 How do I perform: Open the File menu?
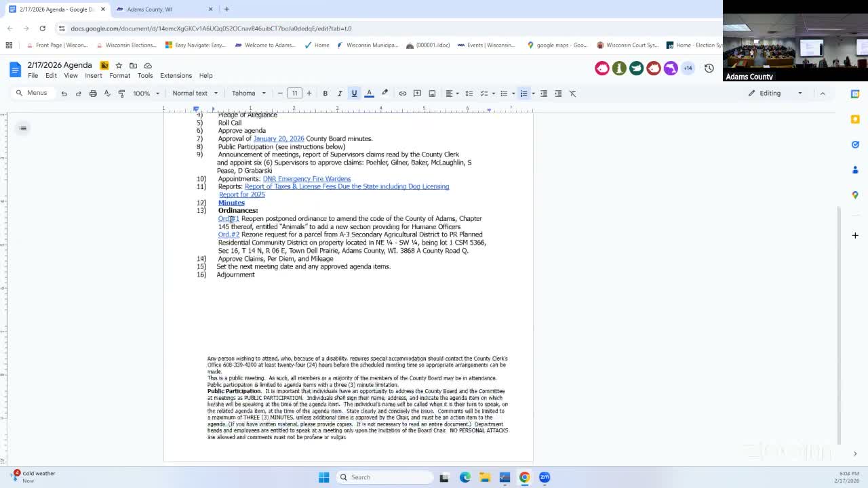(x=33, y=76)
